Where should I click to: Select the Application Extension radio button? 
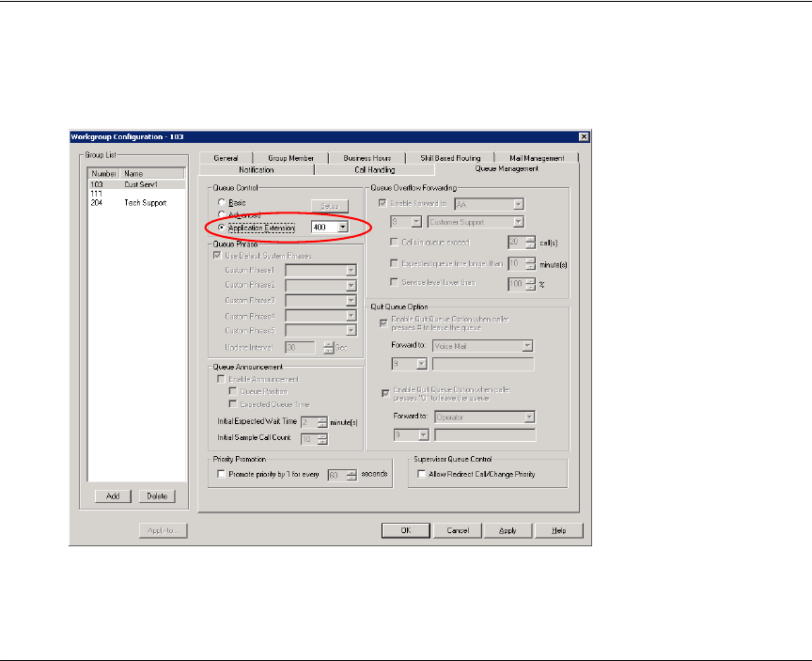222,228
